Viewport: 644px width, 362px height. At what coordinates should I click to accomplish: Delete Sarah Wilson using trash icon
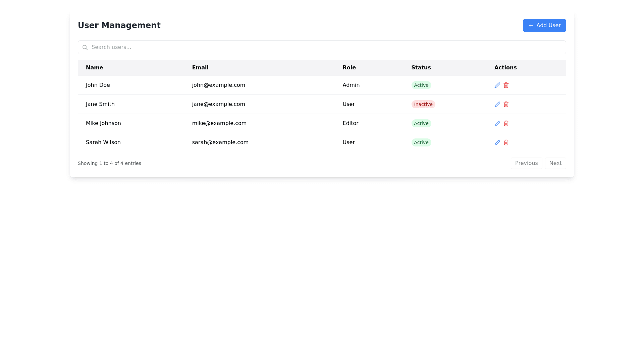[x=506, y=142]
